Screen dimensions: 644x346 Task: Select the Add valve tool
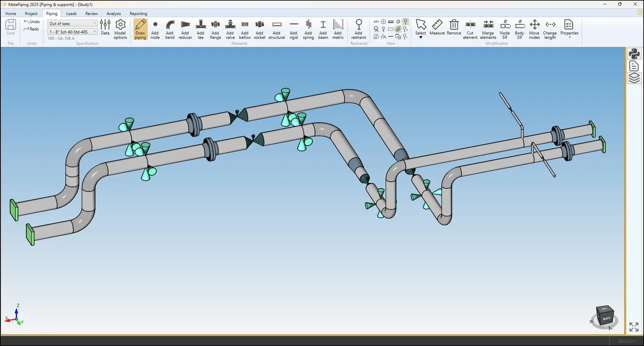(x=230, y=29)
